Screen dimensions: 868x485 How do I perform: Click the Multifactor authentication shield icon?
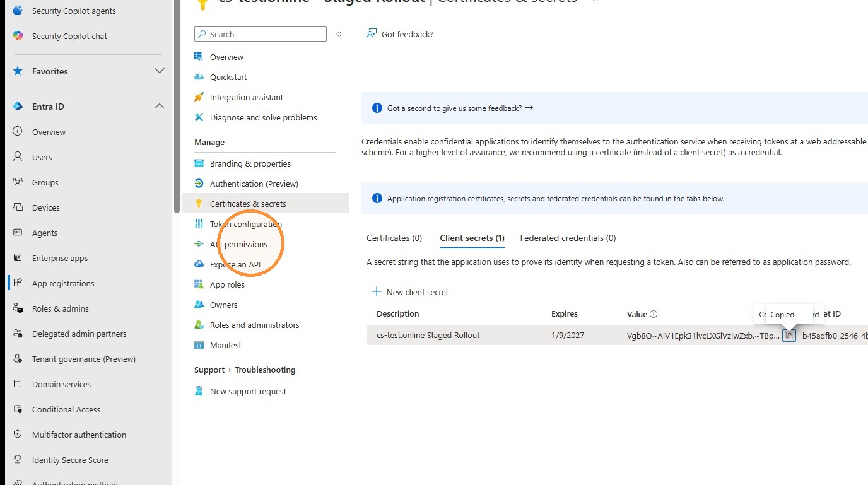18,435
